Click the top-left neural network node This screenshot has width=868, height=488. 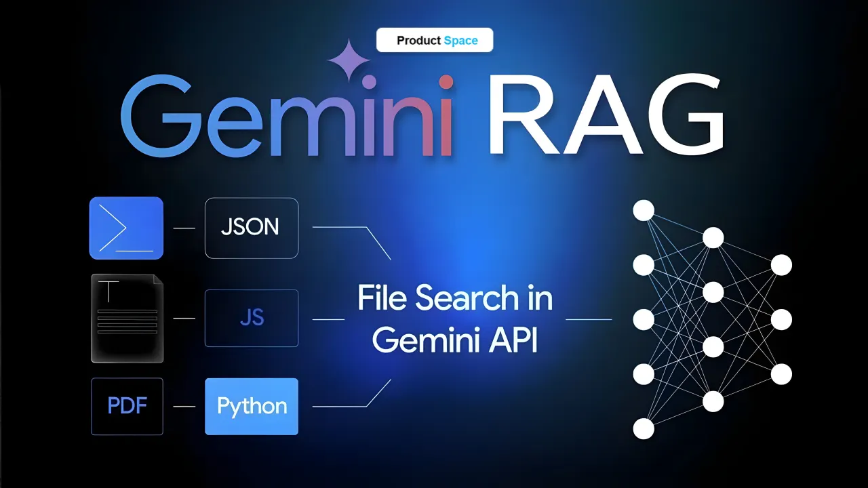coord(643,210)
